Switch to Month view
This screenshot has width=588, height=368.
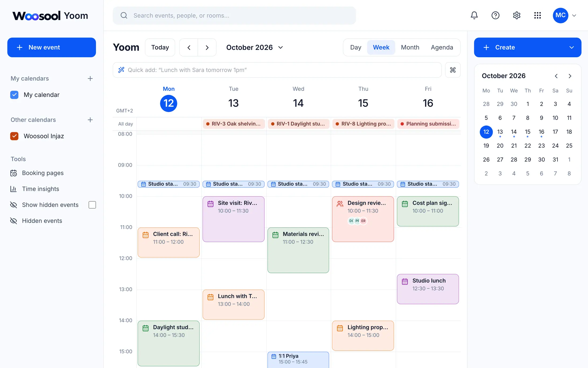[x=410, y=47]
